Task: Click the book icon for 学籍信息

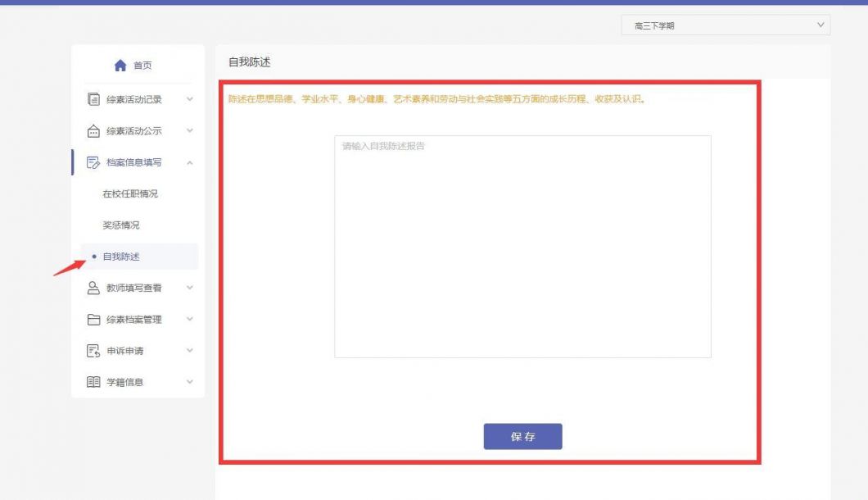Action: click(93, 382)
